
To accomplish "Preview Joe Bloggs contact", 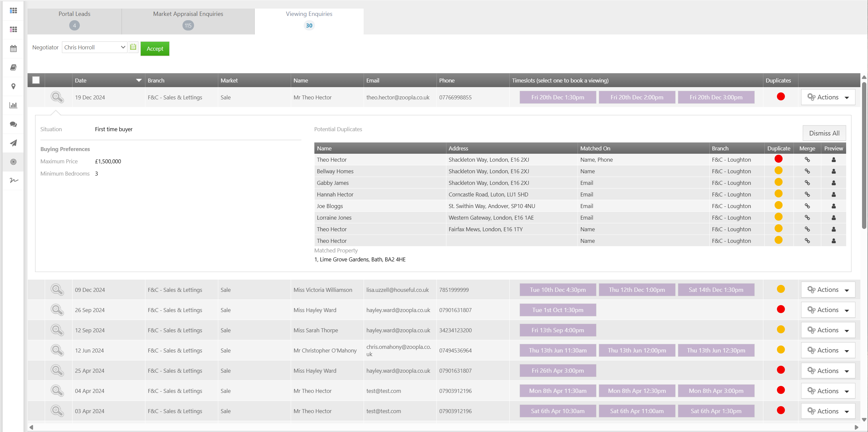I will (834, 206).
